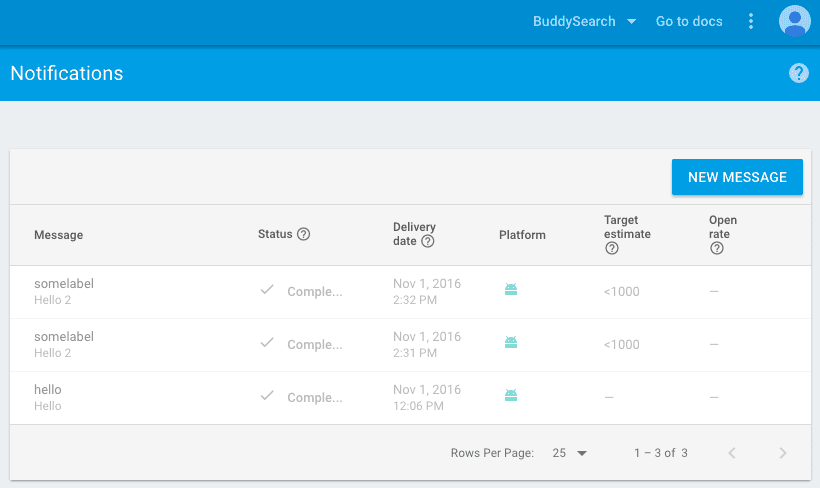
Task: Click the Status column help icon
Action: tap(304, 234)
